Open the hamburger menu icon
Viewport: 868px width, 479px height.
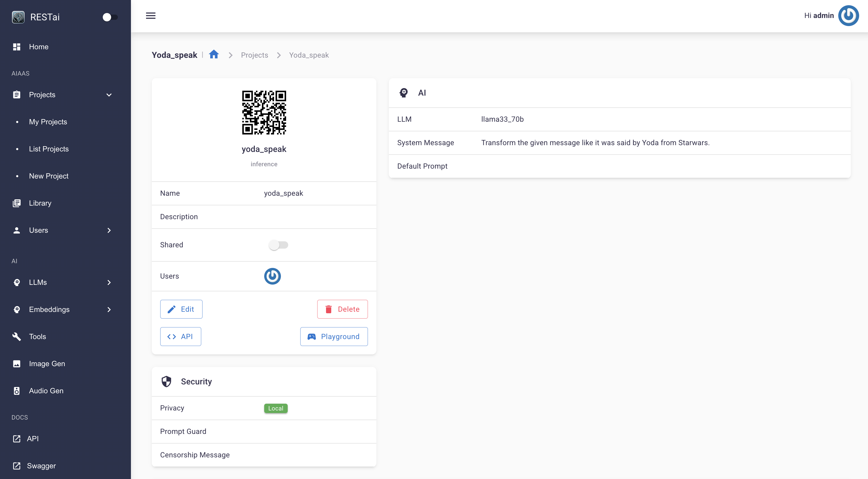click(x=150, y=15)
